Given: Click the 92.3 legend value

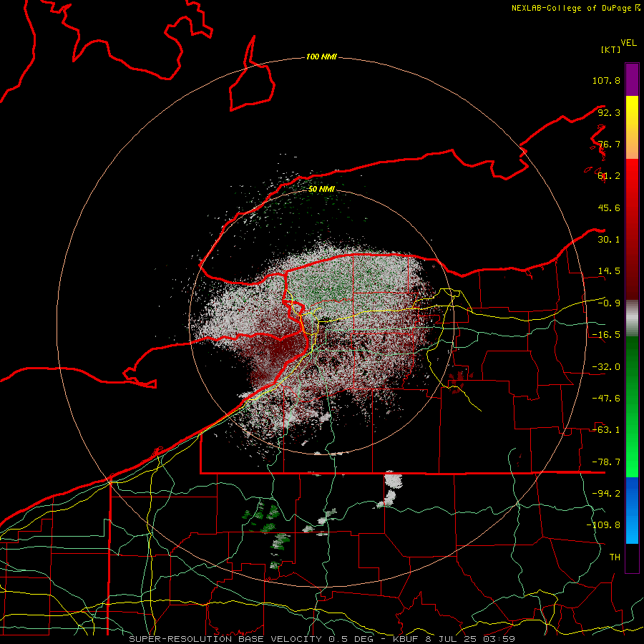Looking at the screenshot, I should [609, 112].
